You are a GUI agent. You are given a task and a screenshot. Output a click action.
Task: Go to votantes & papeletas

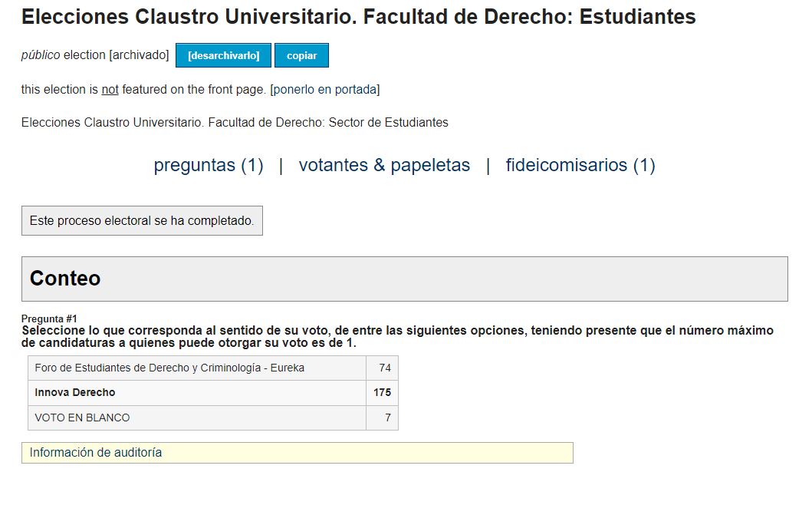click(384, 165)
